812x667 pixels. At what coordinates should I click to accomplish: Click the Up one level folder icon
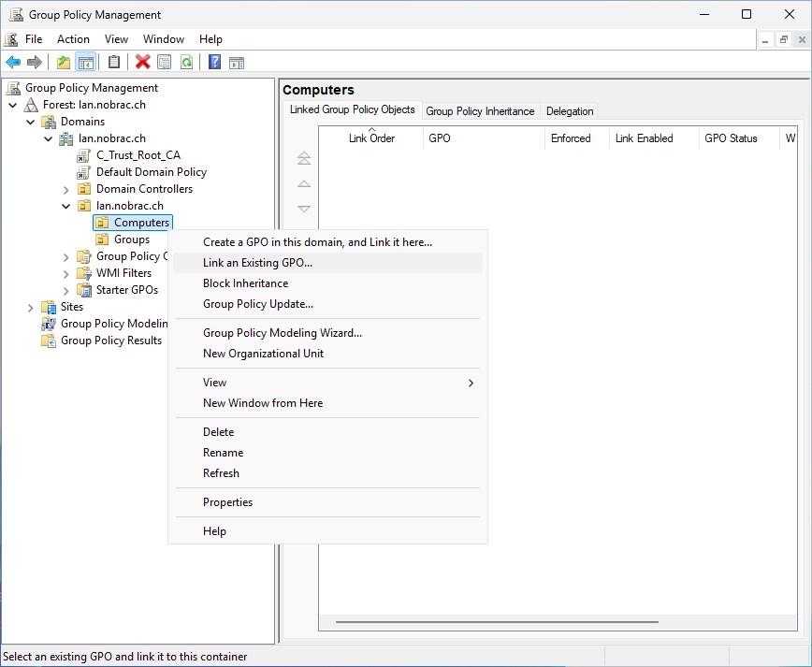(64, 63)
